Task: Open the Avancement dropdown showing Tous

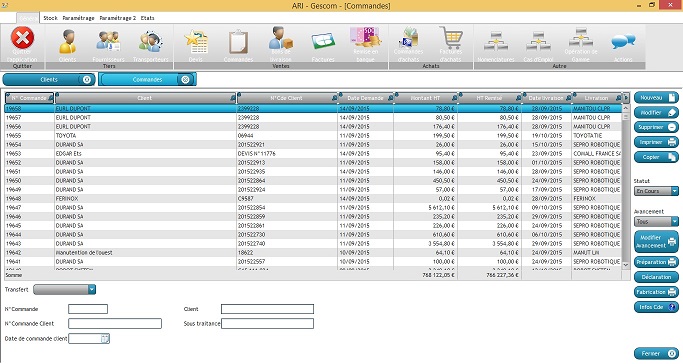Action: tap(674, 222)
